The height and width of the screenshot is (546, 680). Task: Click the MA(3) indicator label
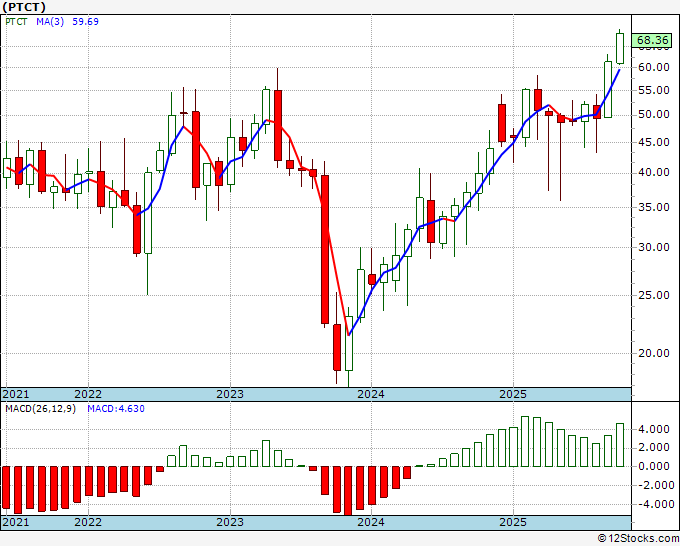(50, 22)
